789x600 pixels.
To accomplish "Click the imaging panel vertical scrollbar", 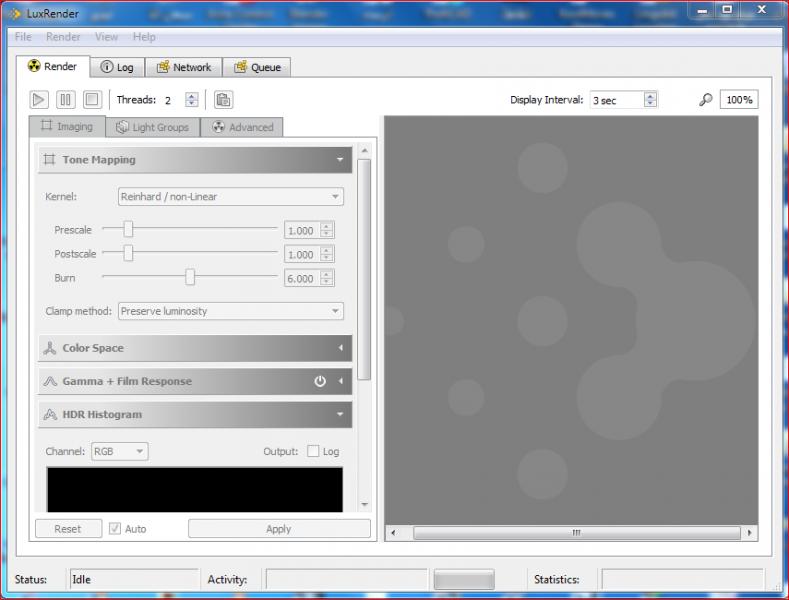I will (x=364, y=269).
